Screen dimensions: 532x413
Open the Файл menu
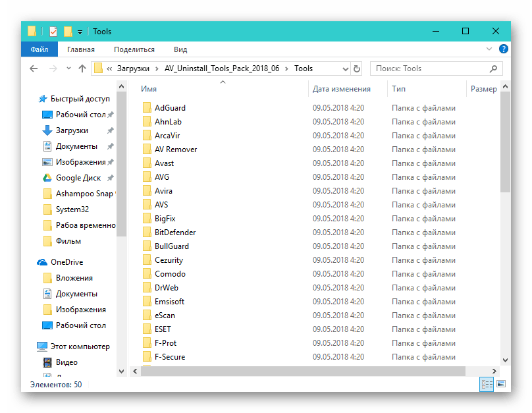(x=39, y=49)
